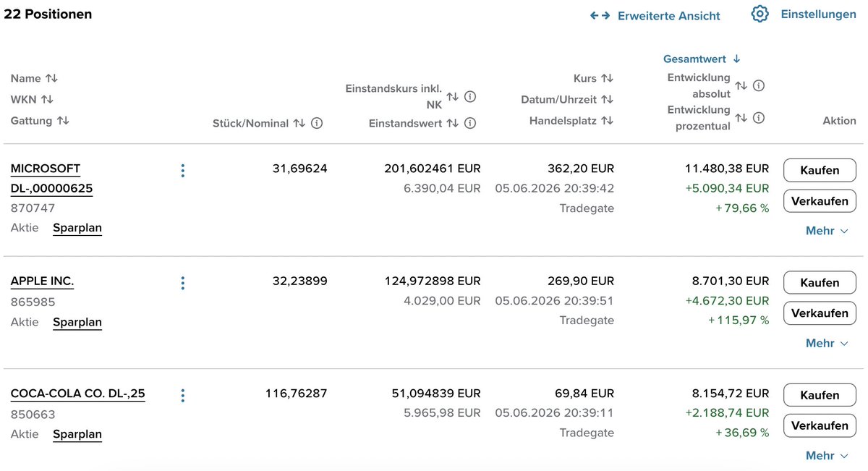Sort by Name using arrows icon

[x=51, y=78]
